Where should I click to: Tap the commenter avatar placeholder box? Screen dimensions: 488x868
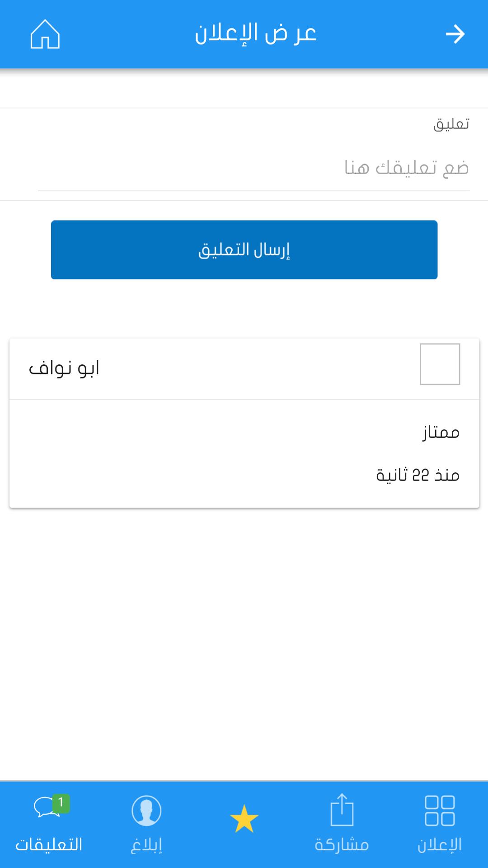click(x=440, y=364)
